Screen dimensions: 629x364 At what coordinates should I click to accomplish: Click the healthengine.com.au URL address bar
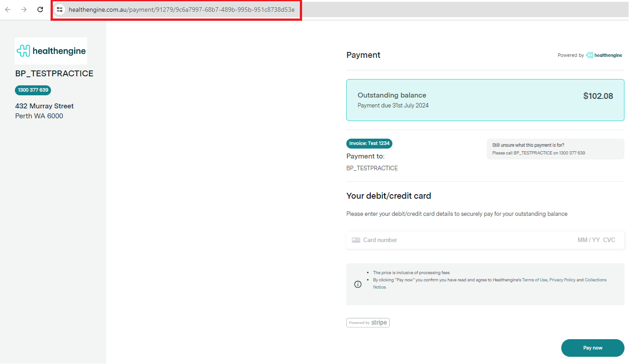pos(182,9)
